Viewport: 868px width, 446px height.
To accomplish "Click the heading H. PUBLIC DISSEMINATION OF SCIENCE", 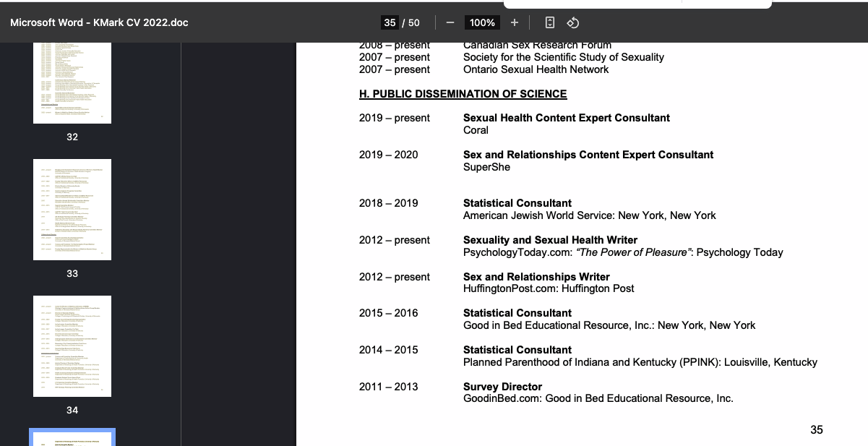I will coord(463,94).
